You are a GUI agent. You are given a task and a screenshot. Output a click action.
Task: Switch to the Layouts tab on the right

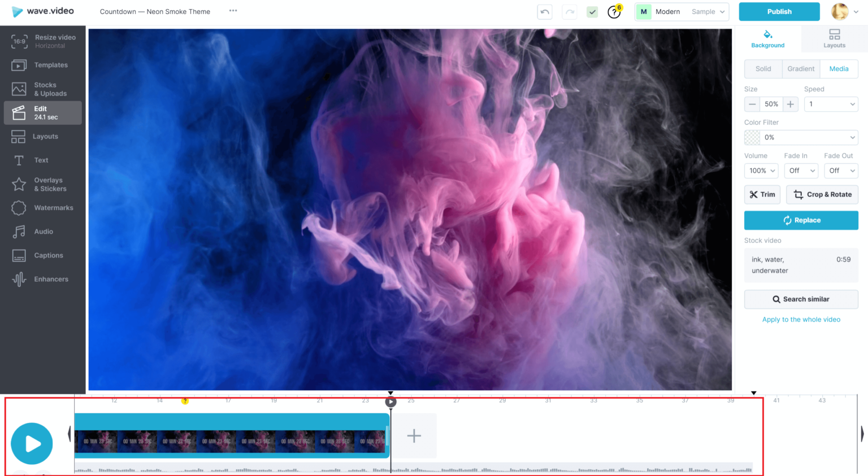(x=834, y=38)
